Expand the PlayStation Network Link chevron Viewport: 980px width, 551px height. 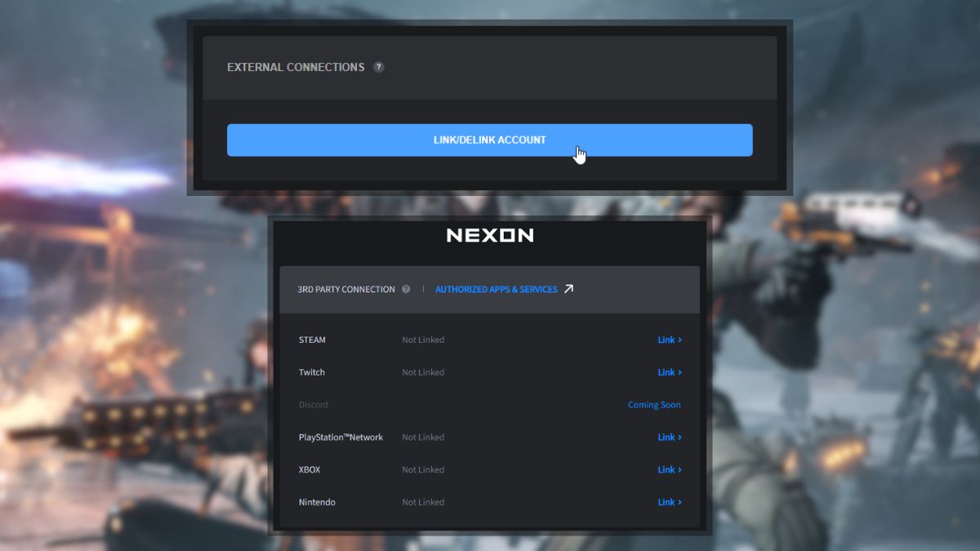(681, 437)
